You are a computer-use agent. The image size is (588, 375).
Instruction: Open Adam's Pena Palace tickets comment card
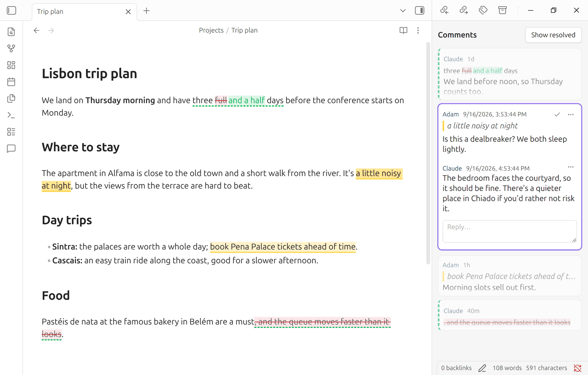point(510,276)
